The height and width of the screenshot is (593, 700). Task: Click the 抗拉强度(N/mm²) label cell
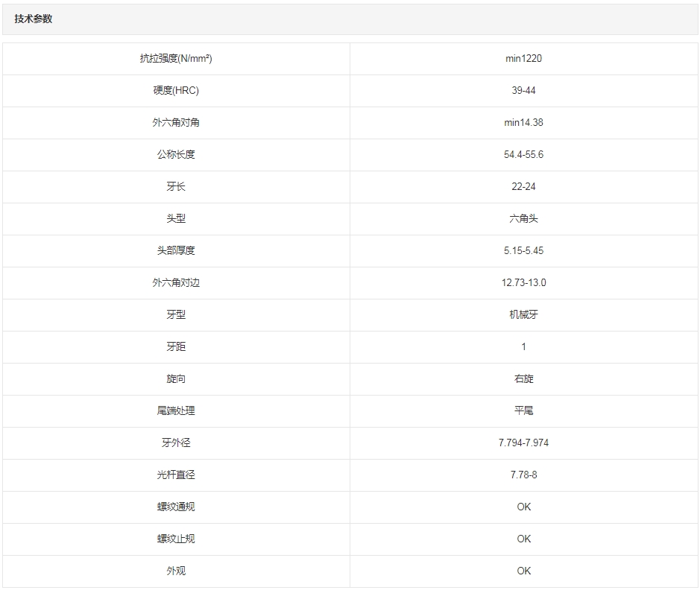176,59
